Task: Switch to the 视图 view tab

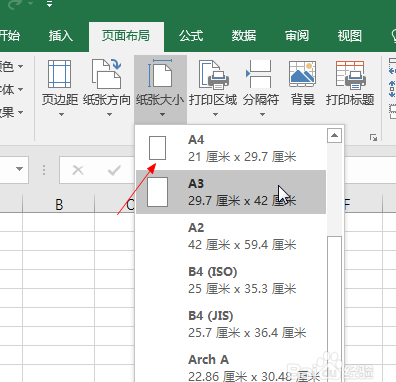Action: click(x=349, y=36)
